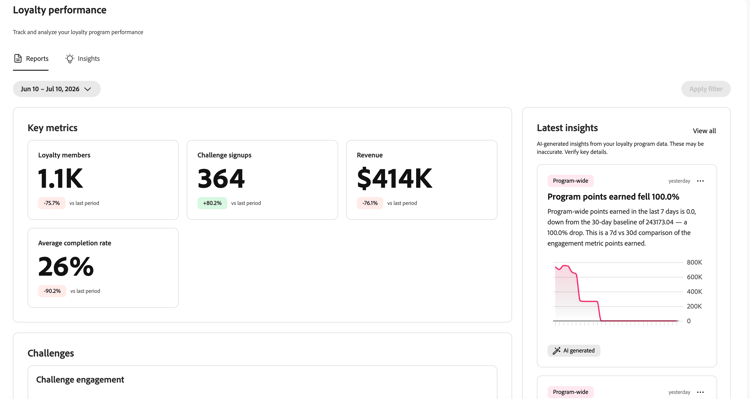The width and height of the screenshot is (750, 399).
Task: Open the Loyalty members metric card
Action: [x=103, y=180]
